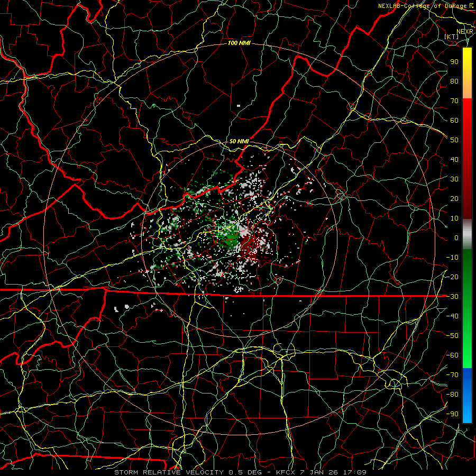
Task: Click the NEXR label above the color scale
Action: pos(465,32)
